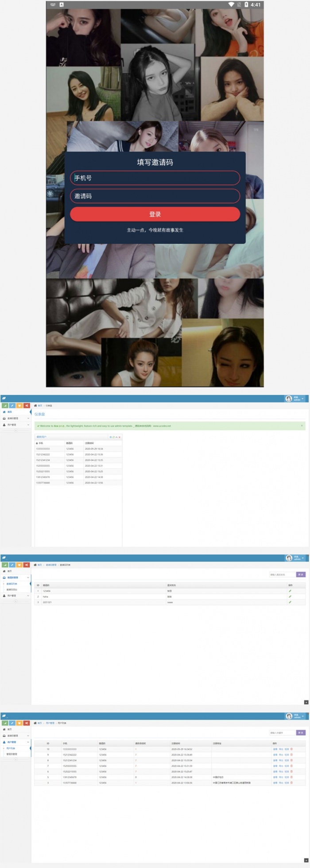This screenshot has height=868, width=310.
Task: Click the 手机号 phone number field
Action: pos(155,178)
